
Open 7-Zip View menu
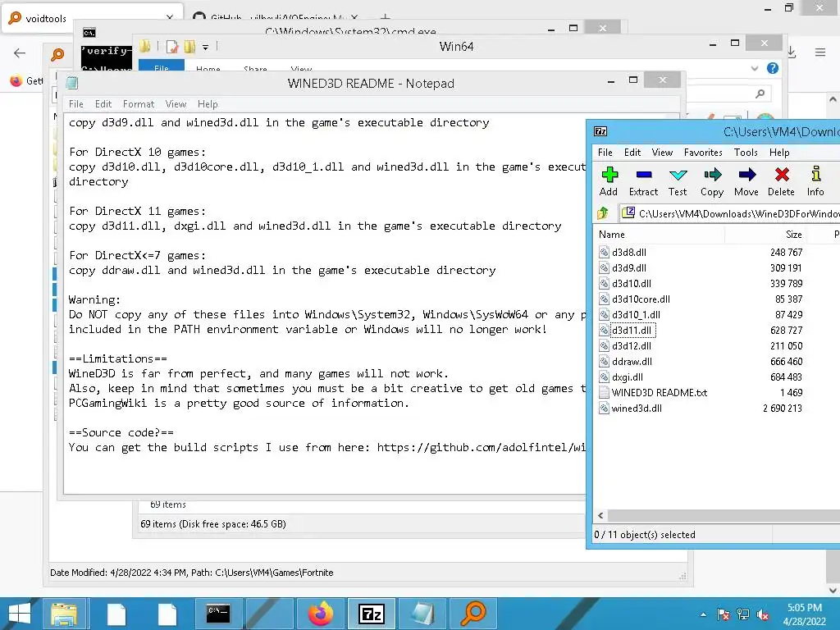point(662,152)
